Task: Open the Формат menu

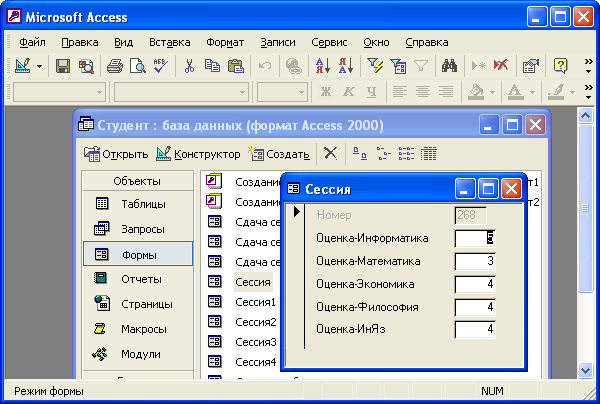Action: pyautogui.click(x=225, y=42)
